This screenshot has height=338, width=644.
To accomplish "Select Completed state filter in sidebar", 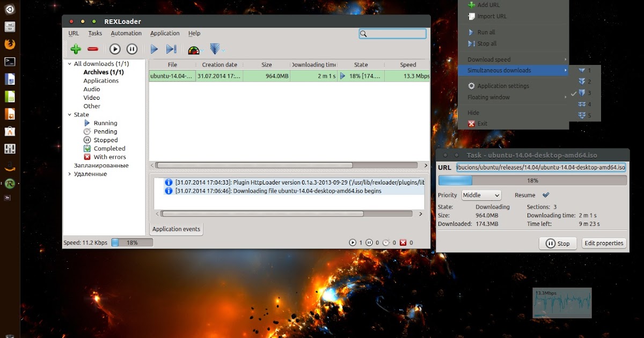I will coord(104,149).
